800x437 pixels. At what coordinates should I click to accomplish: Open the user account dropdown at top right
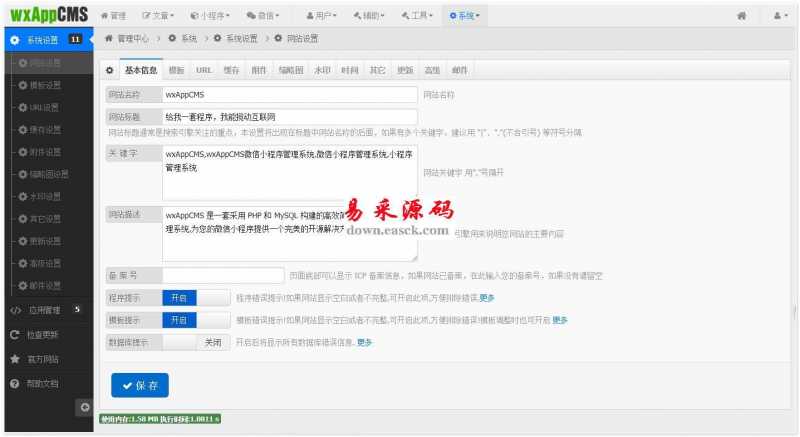pyautogui.click(x=781, y=16)
